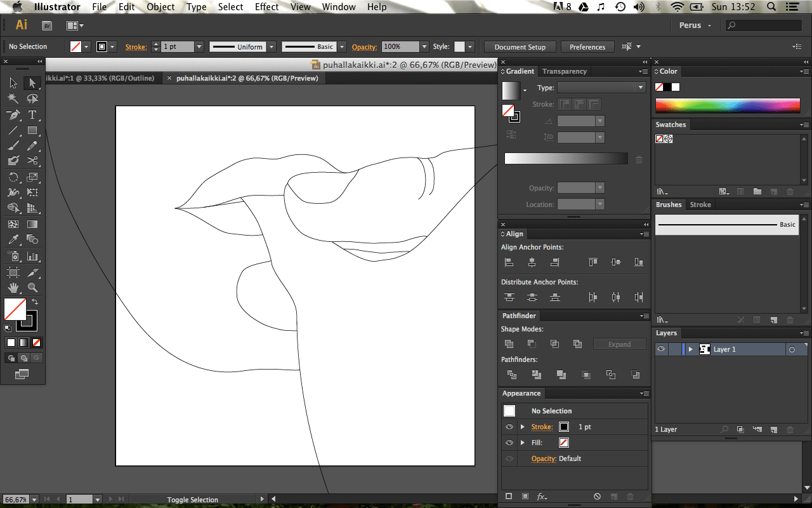Open zoom level 66,67% dropdown
Viewport: 812px width, 508px height.
pyautogui.click(x=34, y=500)
